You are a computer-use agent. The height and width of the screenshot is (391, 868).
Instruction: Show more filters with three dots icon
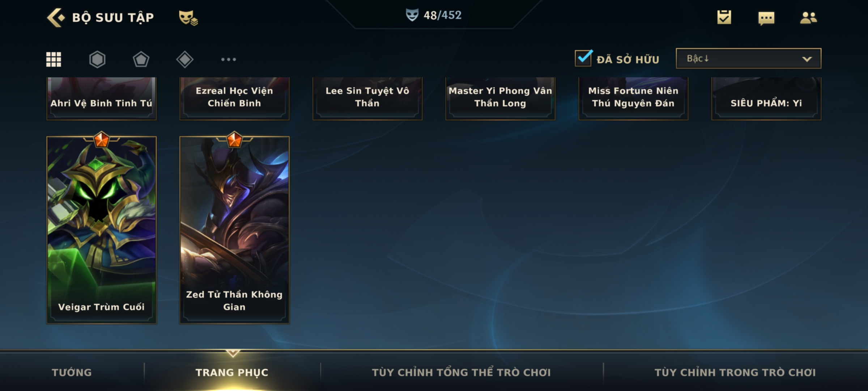point(229,59)
